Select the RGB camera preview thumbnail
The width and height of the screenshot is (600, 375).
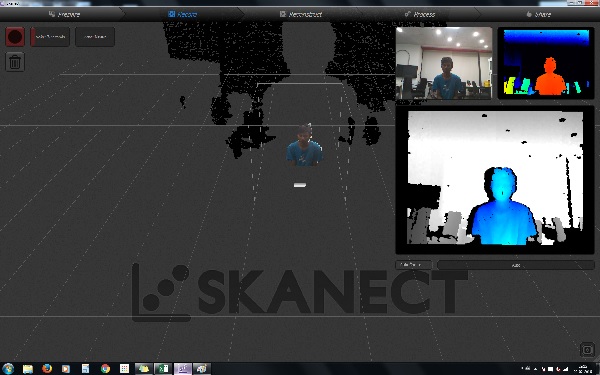[444, 63]
